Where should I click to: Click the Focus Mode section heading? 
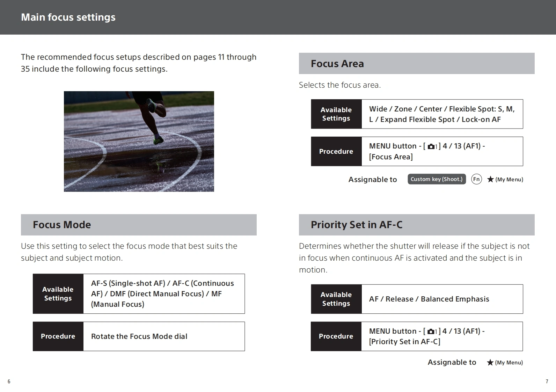click(62, 225)
